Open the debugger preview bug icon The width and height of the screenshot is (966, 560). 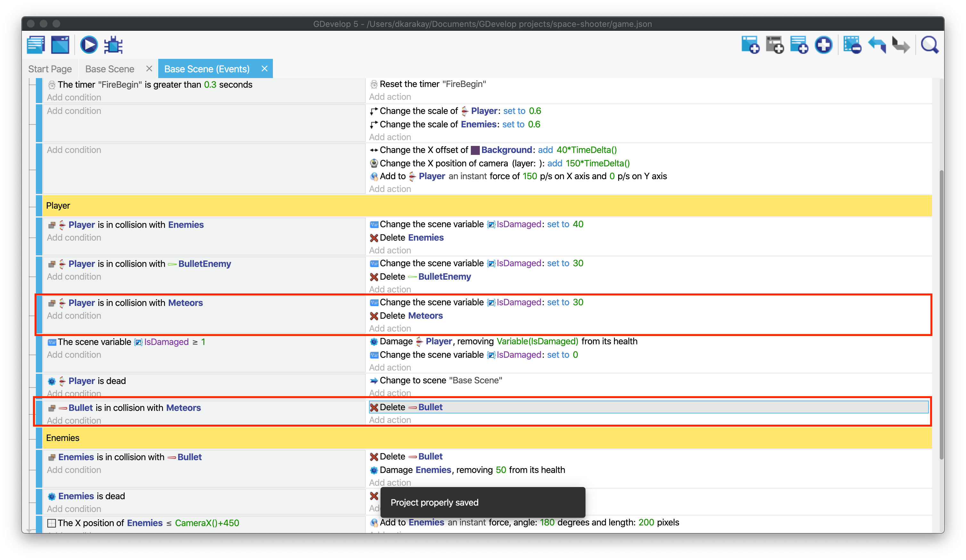click(x=113, y=45)
